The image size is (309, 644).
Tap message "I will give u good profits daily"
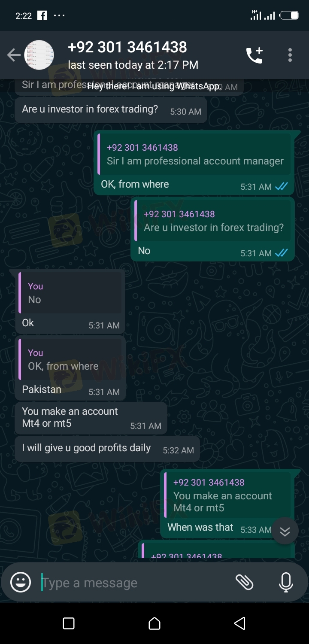[x=86, y=448]
